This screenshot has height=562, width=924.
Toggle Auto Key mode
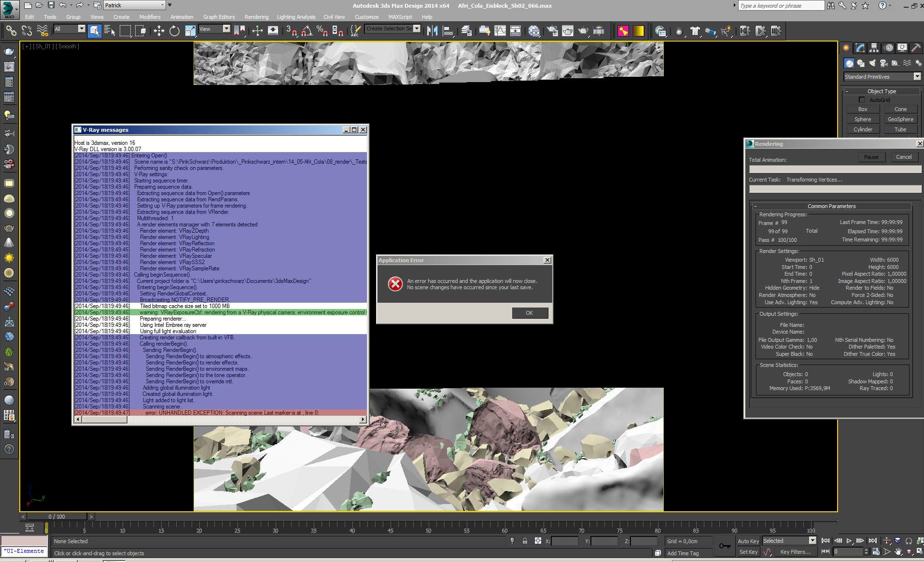(748, 541)
